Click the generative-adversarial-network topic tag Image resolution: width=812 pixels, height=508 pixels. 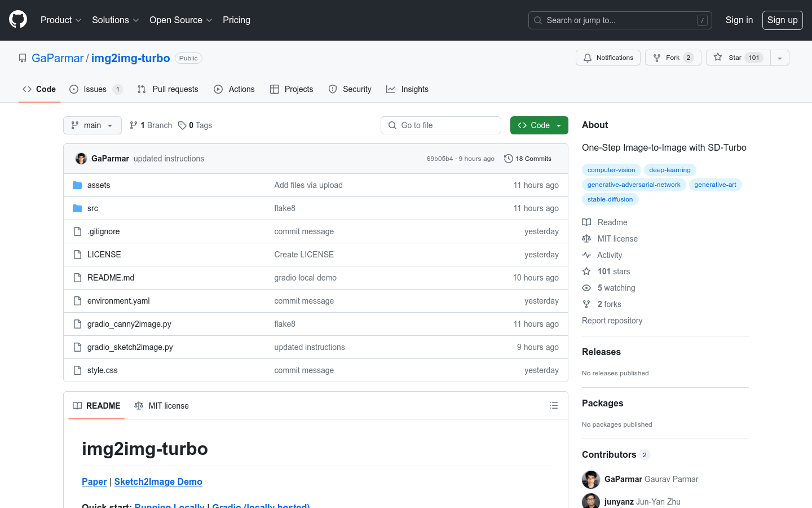[634, 185]
